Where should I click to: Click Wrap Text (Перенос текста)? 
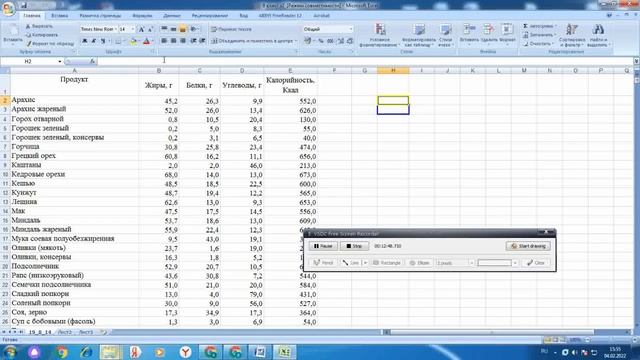(x=231, y=29)
